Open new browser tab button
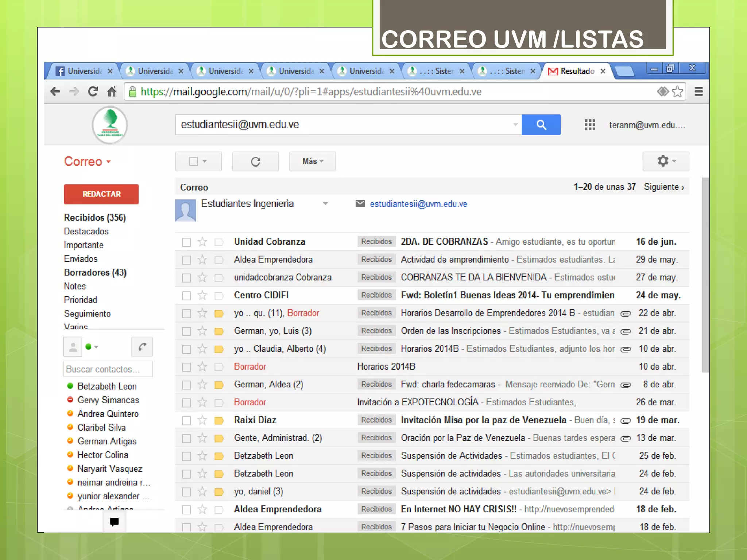This screenshot has width=747, height=560. [x=624, y=71]
